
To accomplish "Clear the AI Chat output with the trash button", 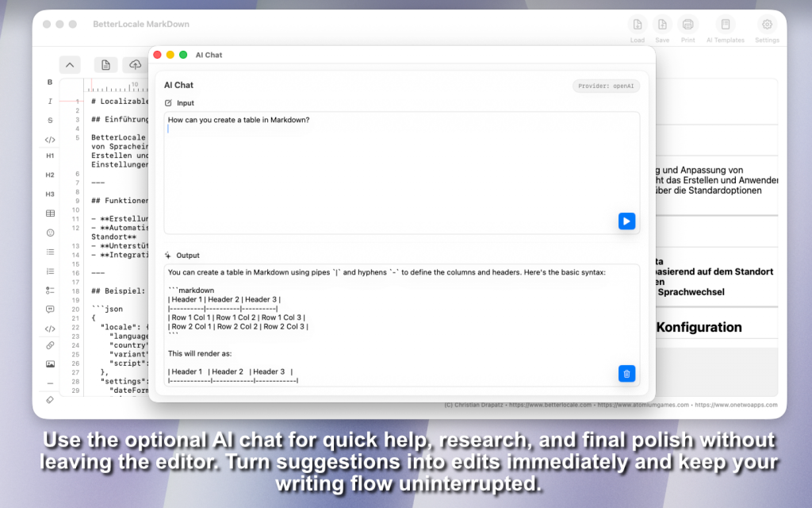I will [x=626, y=373].
